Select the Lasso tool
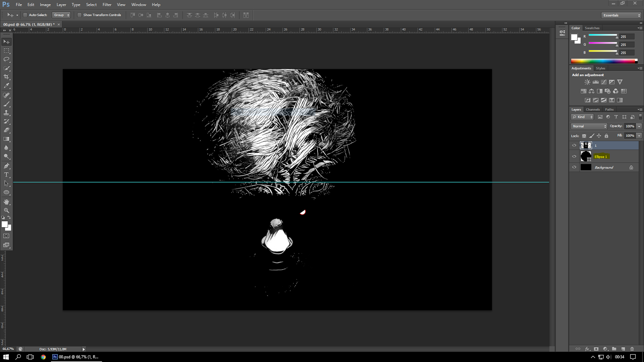644x362 pixels. point(6,60)
